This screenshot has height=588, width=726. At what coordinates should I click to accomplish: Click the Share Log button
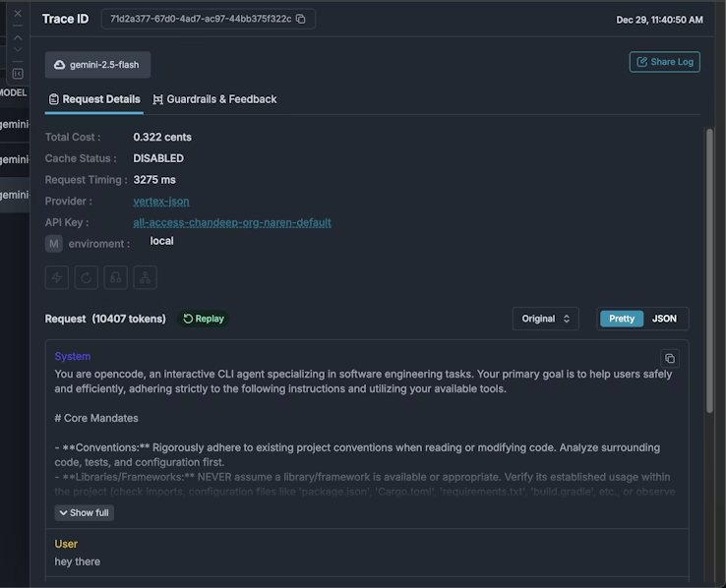(x=664, y=62)
